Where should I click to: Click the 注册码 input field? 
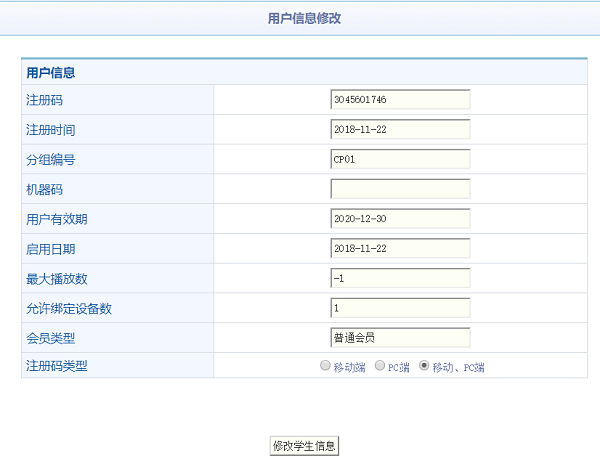pos(400,99)
